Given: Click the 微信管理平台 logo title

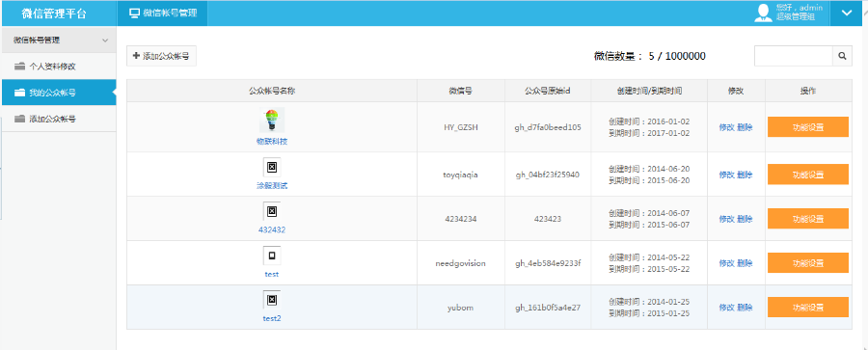Looking at the screenshot, I should coord(54,13).
